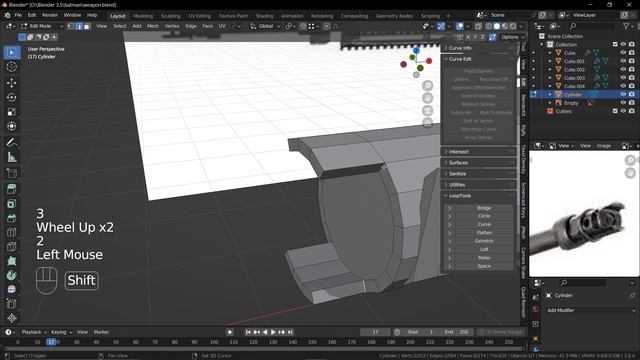Select the Loop Cut tool
This screenshot has width=640, height=360.
[11, 232]
